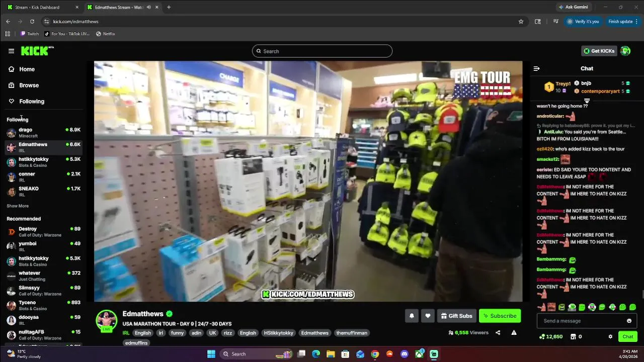The height and width of the screenshot is (362, 644).
Task: Collapse the chat panel
Action: [x=536, y=68]
